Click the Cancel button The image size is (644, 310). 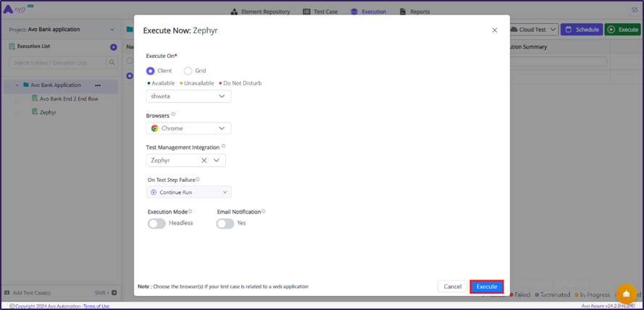click(x=452, y=287)
